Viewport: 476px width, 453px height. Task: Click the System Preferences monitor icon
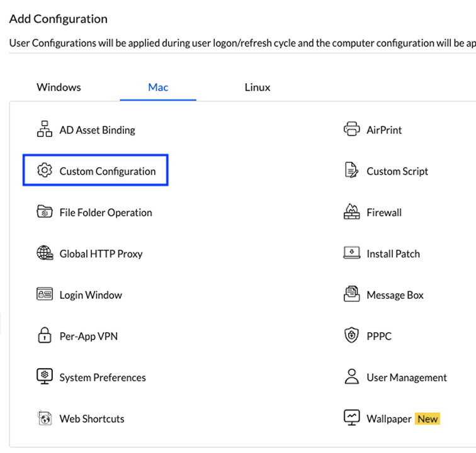pyautogui.click(x=44, y=377)
